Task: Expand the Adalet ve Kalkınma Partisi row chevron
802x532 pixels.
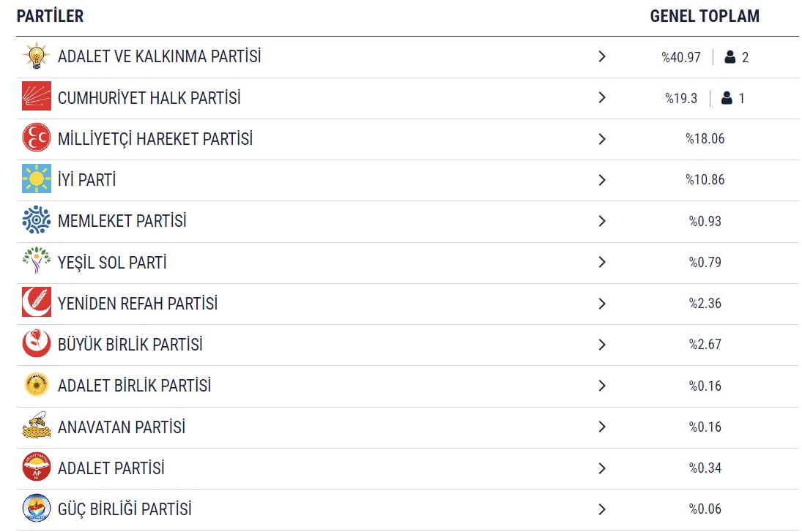Action: [602, 56]
